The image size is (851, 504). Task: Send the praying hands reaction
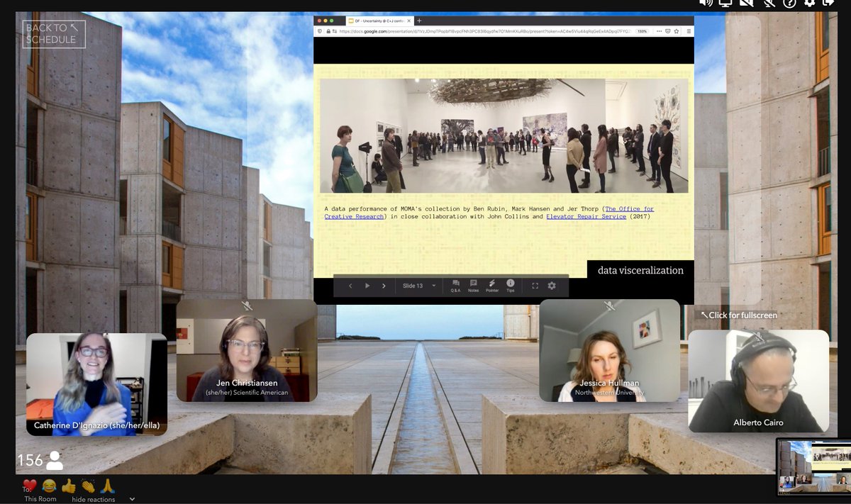pos(108,486)
